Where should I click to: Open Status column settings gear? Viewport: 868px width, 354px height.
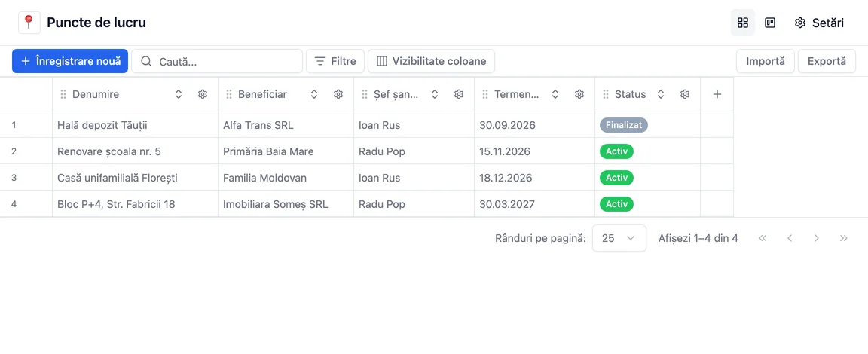tap(685, 95)
